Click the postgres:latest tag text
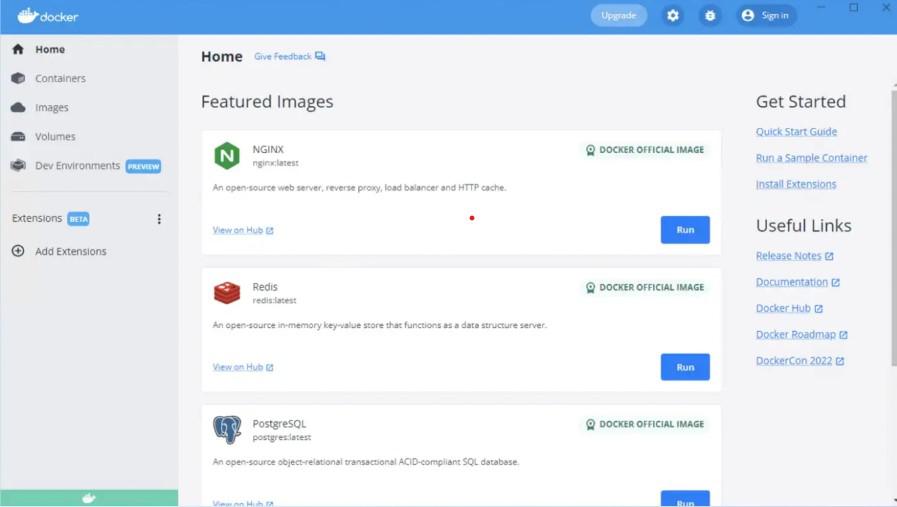This screenshot has width=897, height=507. 281,437
